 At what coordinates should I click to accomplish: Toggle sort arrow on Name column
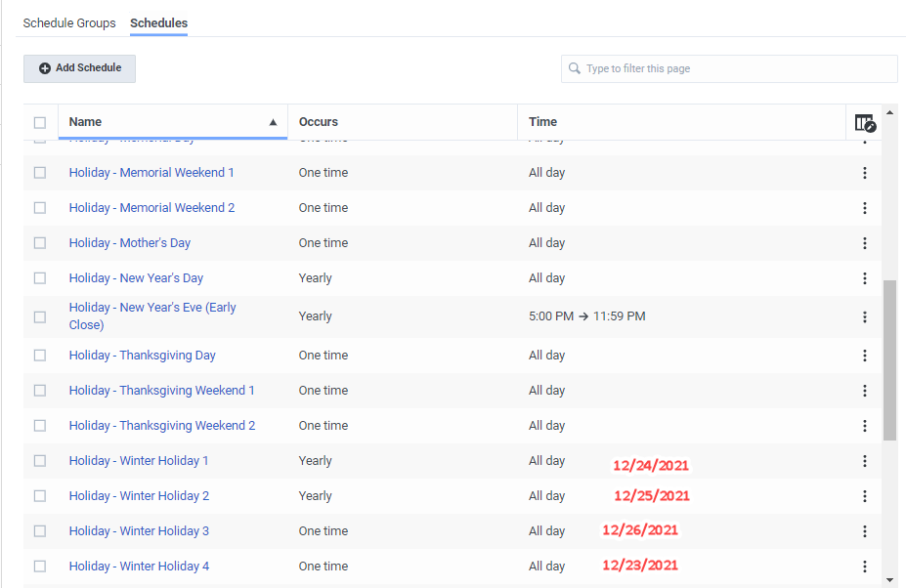click(273, 122)
